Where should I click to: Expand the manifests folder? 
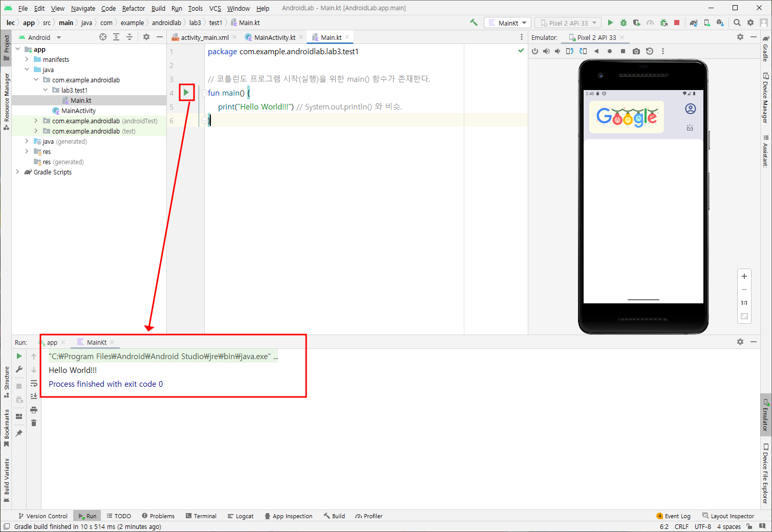[x=27, y=59]
